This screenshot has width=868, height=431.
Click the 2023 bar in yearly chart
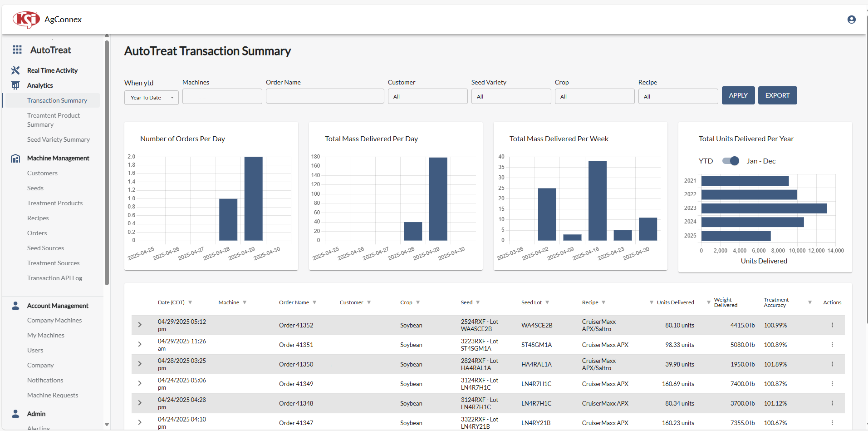pos(764,208)
